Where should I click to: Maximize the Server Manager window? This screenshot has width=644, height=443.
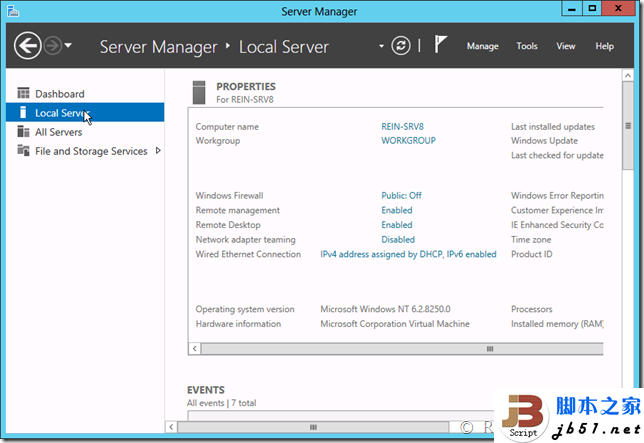click(x=592, y=9)
